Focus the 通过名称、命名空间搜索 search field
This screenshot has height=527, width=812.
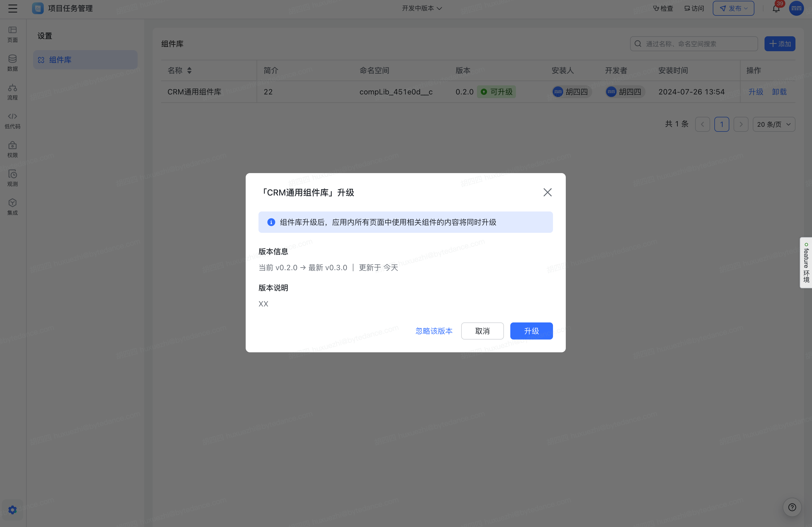(x=694, y=44)
